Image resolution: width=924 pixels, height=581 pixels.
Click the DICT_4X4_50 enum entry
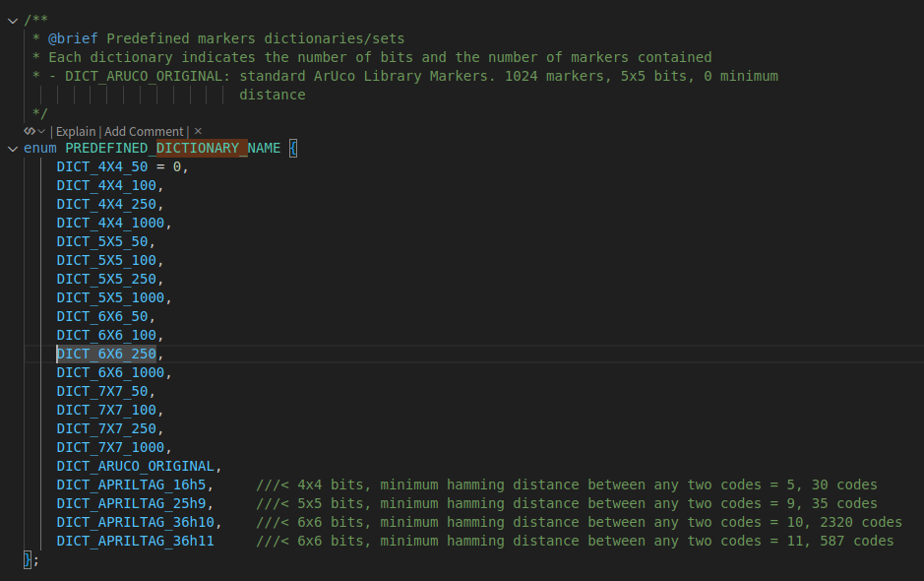pyautogui.click(x=101, y=167)
